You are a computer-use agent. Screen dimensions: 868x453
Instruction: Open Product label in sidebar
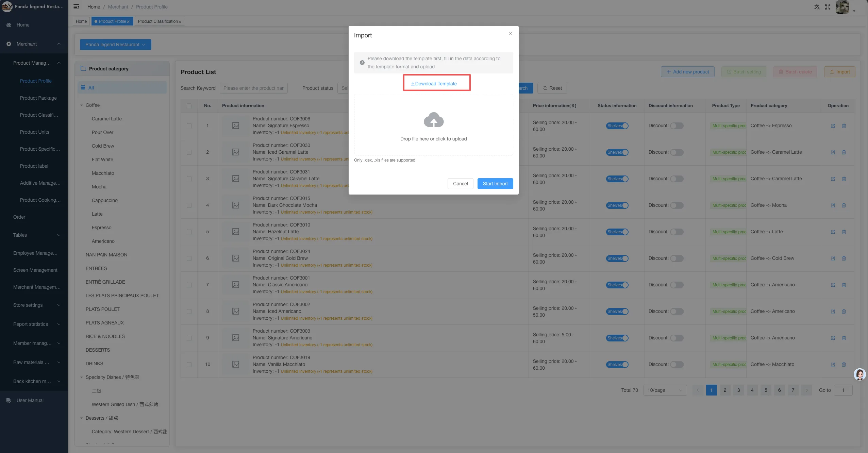point(34,166)
